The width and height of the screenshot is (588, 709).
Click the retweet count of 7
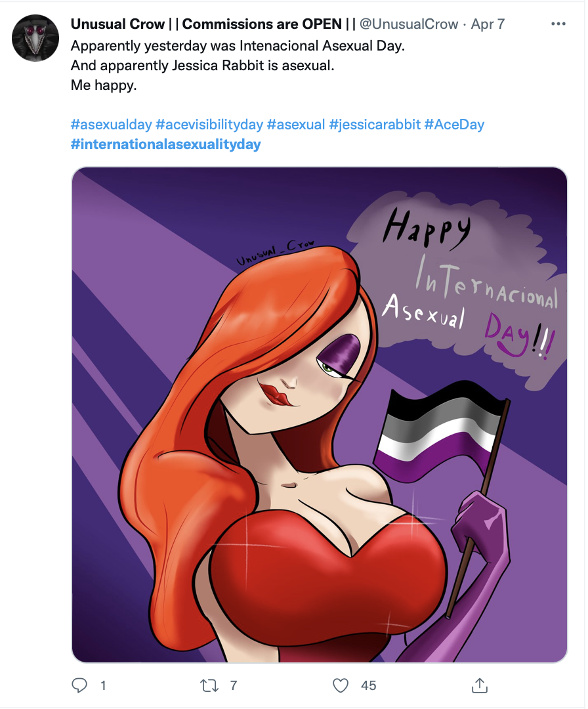[x=233, y=685]
